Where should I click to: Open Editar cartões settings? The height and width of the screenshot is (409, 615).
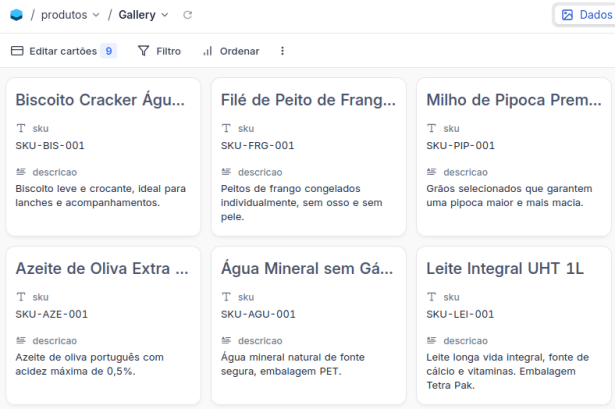(63, 51)
